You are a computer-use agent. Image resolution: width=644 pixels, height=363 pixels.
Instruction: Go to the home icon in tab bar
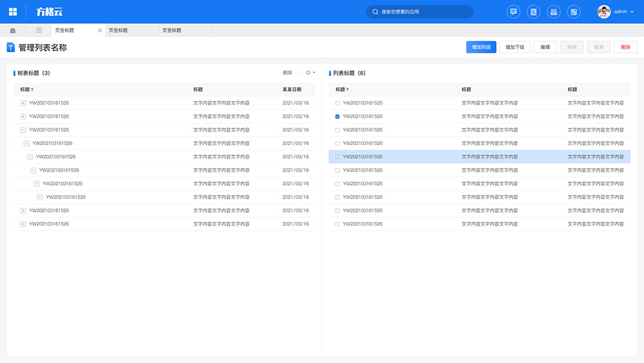tap(13, 30)
